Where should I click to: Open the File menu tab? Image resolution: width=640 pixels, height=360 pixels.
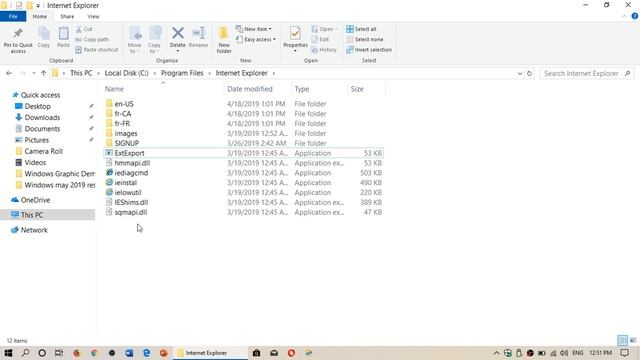coord(13,16)
